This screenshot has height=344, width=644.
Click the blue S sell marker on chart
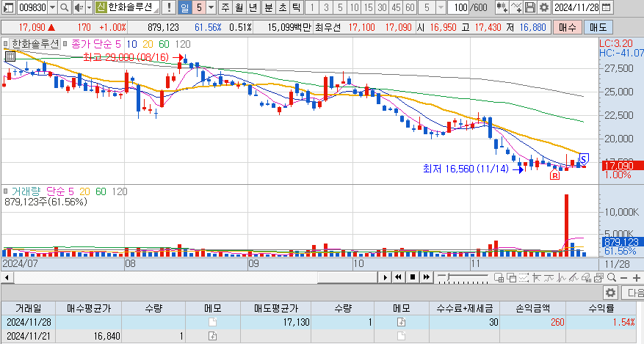tap(584, 158)
